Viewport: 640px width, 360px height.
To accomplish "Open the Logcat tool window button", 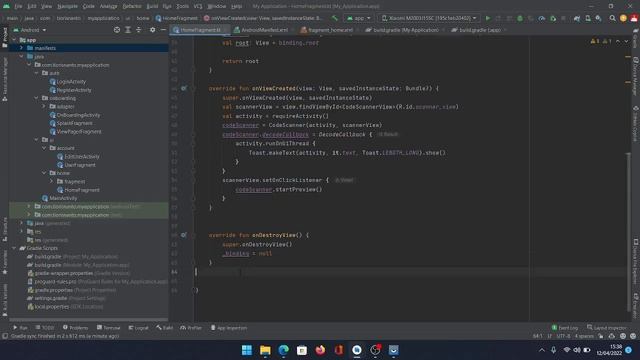I will [138, 328].
